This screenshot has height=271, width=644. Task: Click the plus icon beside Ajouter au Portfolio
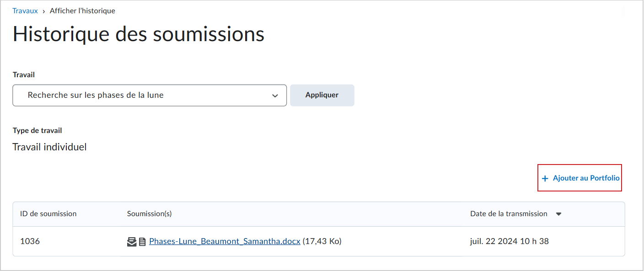[x=545, y=178]
